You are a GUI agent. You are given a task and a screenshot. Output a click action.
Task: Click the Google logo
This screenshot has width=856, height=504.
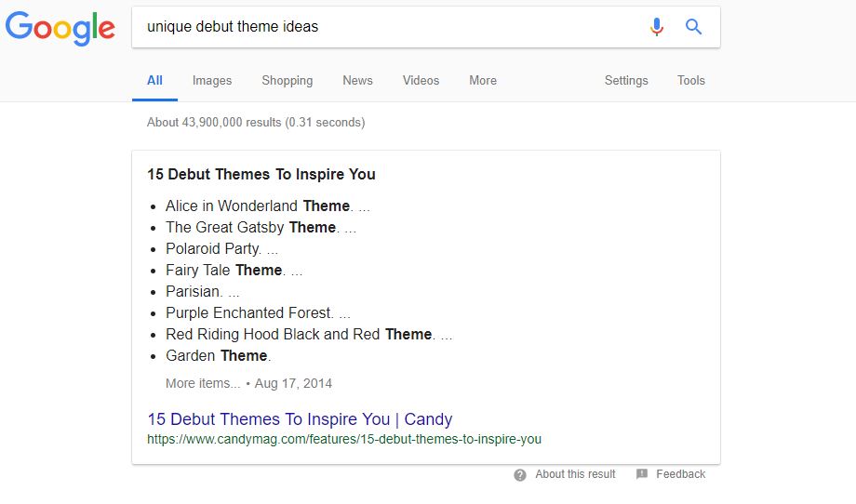[60, 27]
